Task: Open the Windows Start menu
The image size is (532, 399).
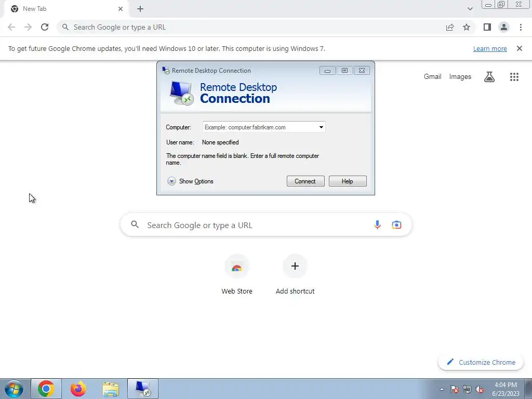Action: click(x=14, y=389)
